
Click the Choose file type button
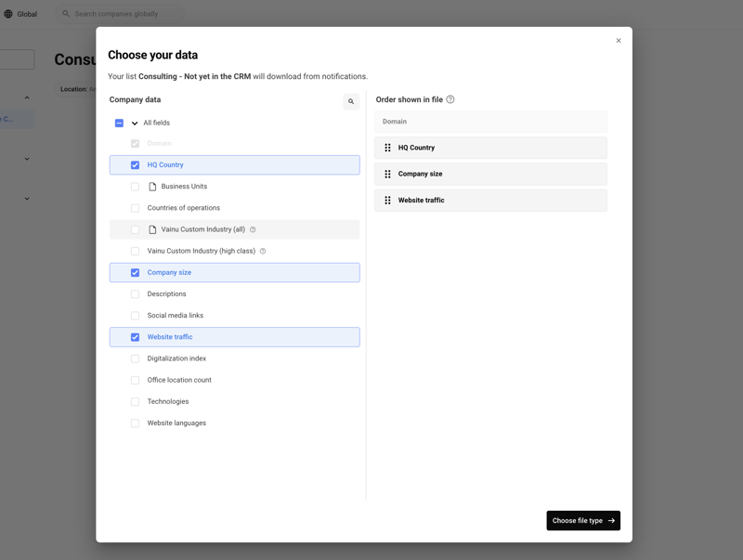point(582,521)
